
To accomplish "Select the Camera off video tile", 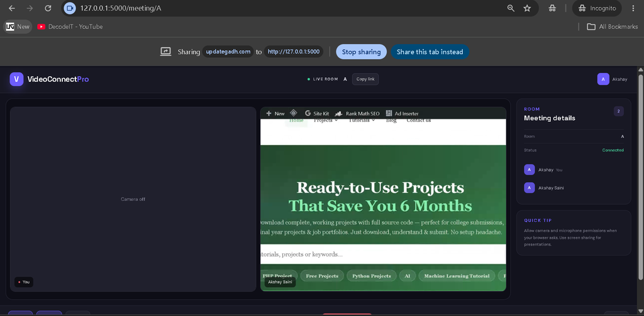I will point(133,199).
